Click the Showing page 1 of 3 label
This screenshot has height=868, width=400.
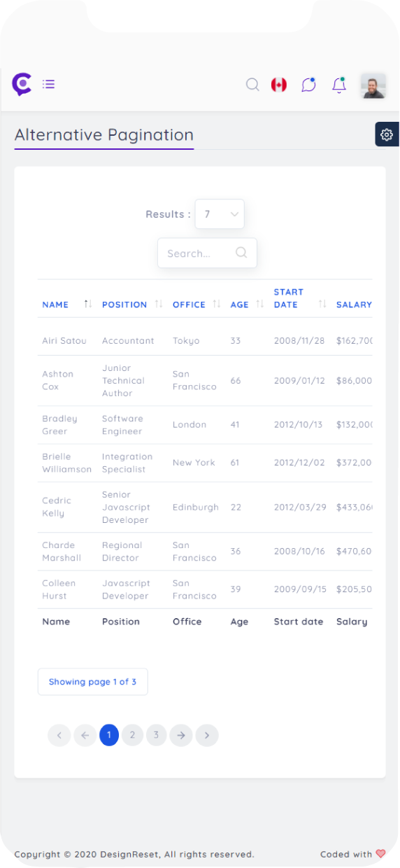[92, 682]
